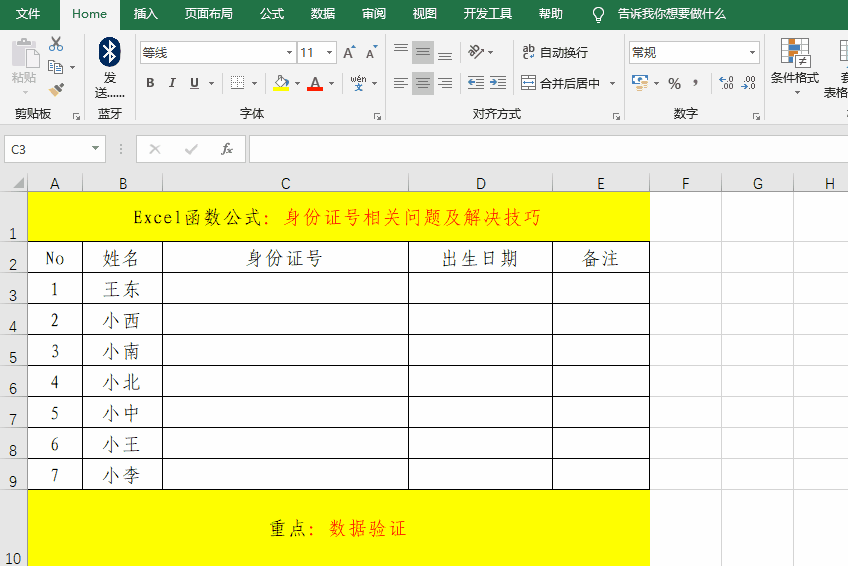The height and width of the screenshot is (566, 848).
Task: Click the increase decimal places icon
Action: [x=726, y=83]
